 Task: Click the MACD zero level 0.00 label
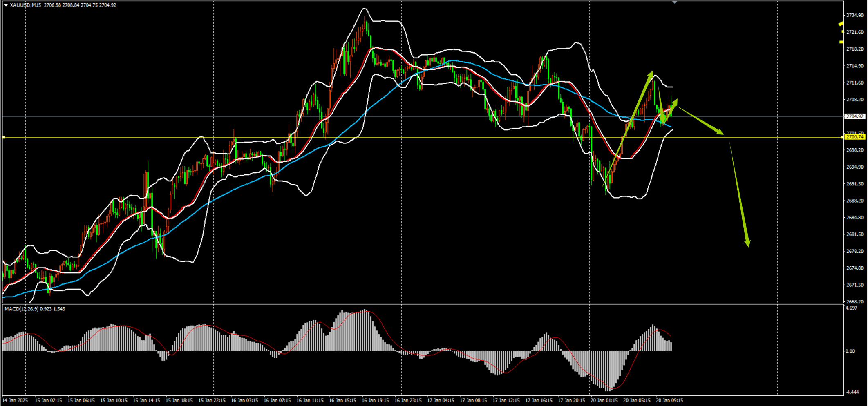[x=850, y=351]
